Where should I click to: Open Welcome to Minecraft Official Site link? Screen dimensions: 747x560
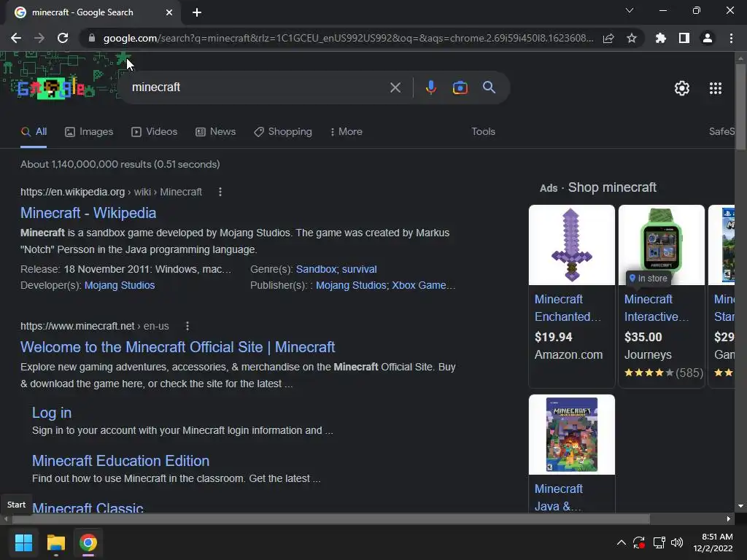[x=178, y=347]
